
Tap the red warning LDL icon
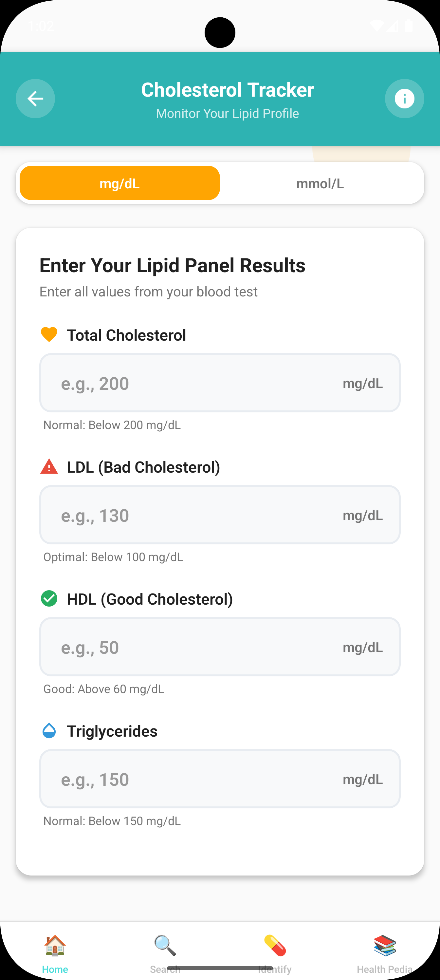point(49,467)
